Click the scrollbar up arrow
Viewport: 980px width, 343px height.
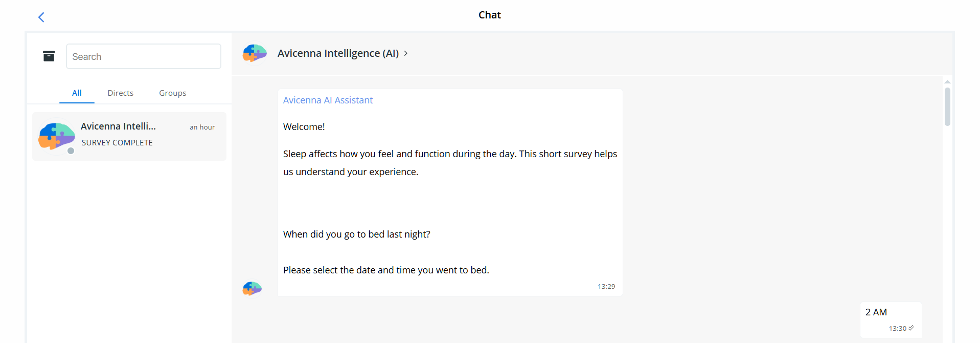pos(947,81)
